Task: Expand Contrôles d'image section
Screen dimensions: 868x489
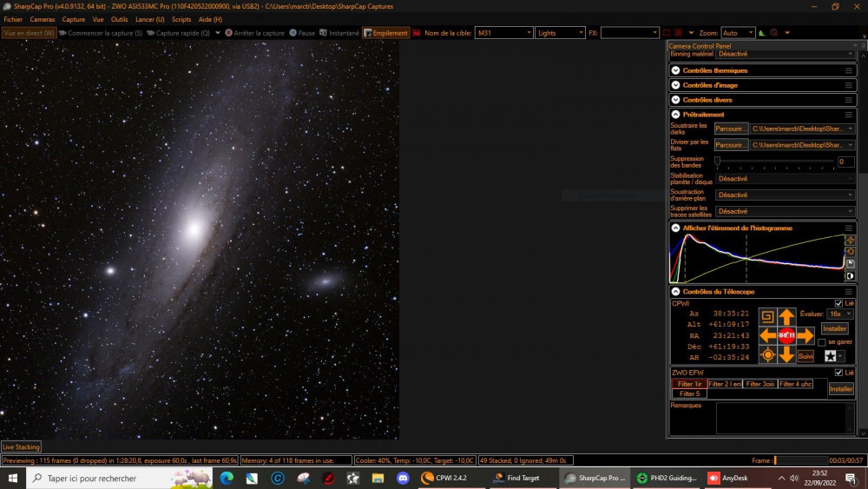Action: click(x=676, y=85)
